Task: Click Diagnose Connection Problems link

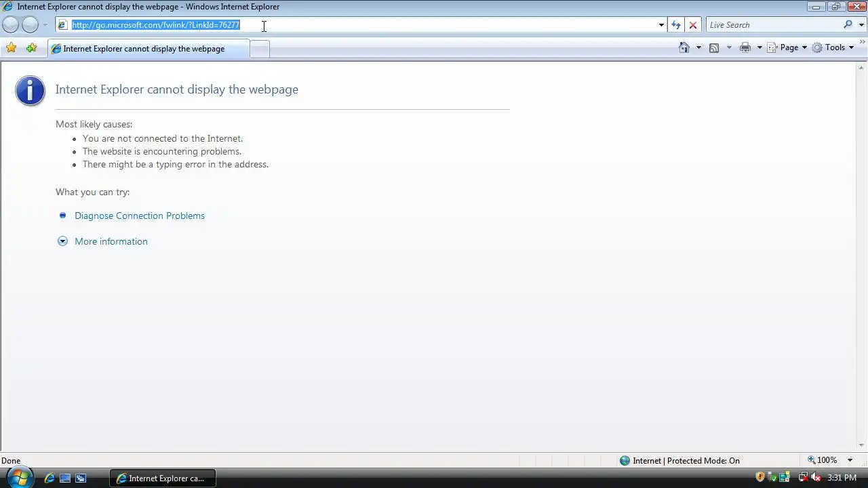Action: 140,216
